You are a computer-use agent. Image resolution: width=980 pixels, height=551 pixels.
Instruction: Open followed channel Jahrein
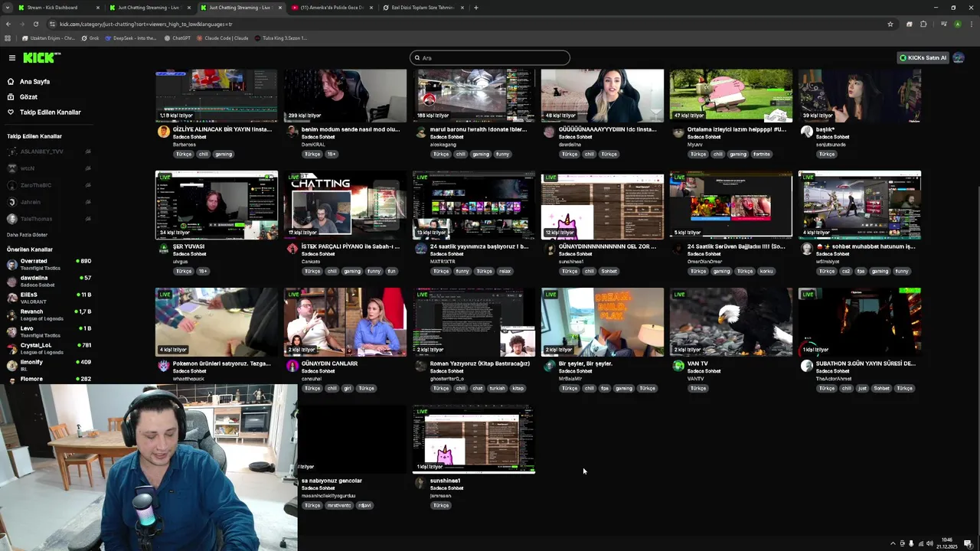[x=31, y=202]
